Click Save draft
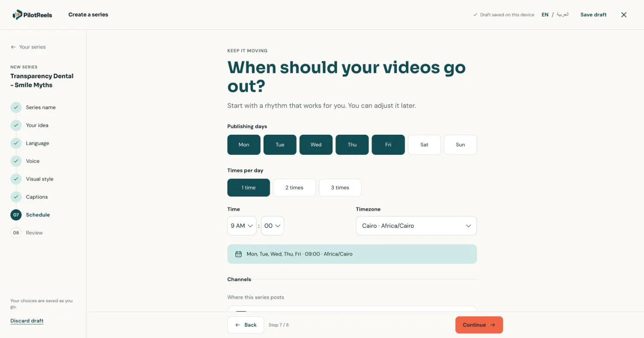The image size is (644, 338). pos(593,14)
